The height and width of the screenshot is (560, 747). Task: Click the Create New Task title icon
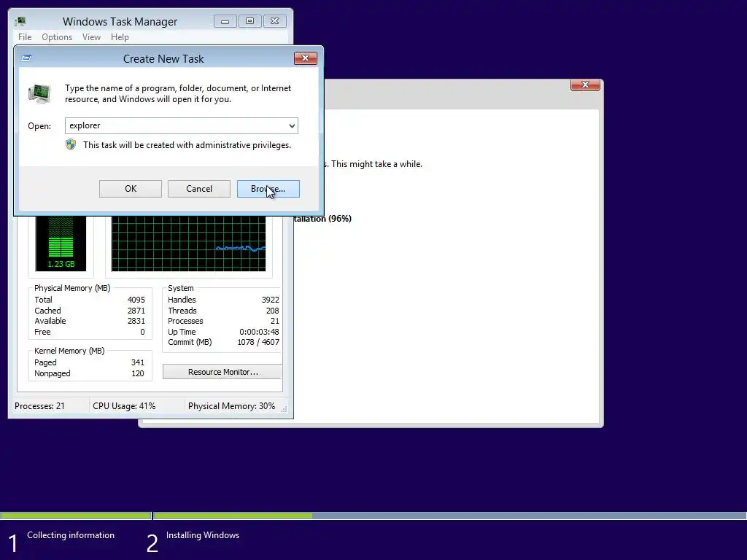(x=26, y=58)
